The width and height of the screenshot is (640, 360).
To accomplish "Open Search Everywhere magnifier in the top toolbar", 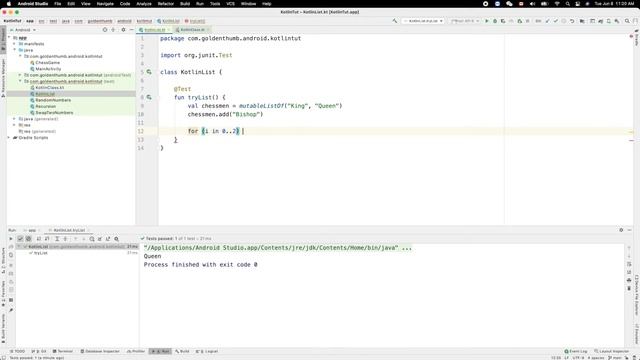I will (x=627, y=21).
